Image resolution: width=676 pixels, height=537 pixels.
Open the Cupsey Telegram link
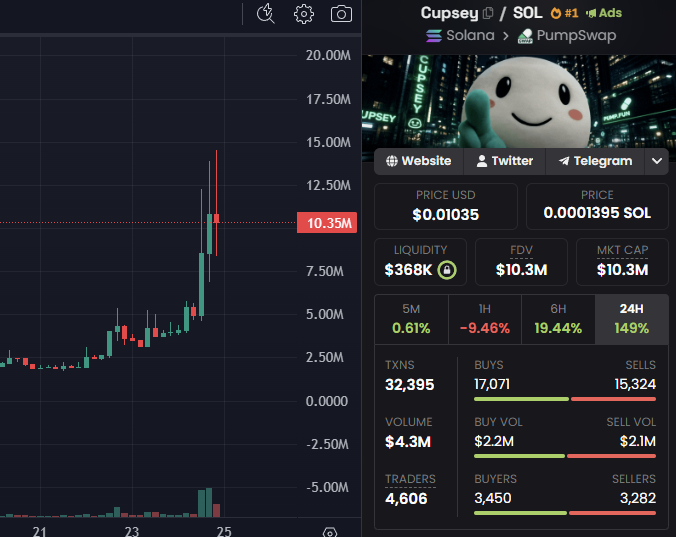coord(595,161)
